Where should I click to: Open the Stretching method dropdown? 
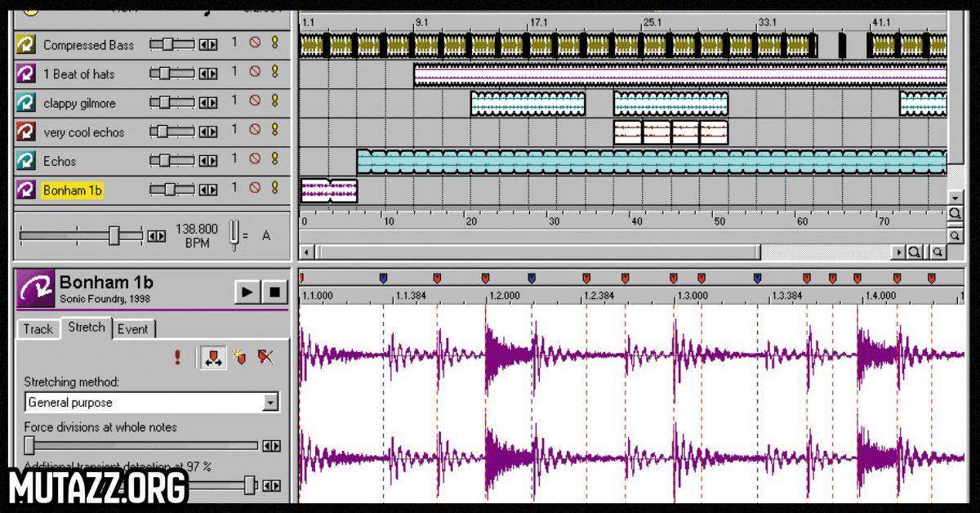click(270, 403)
